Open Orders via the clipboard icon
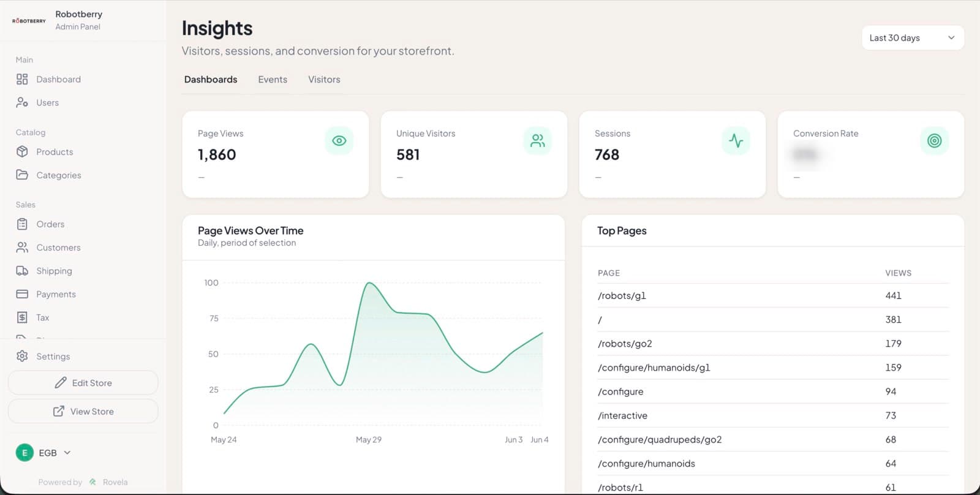Viewport: 980px width, 495px height. [22, 224]
